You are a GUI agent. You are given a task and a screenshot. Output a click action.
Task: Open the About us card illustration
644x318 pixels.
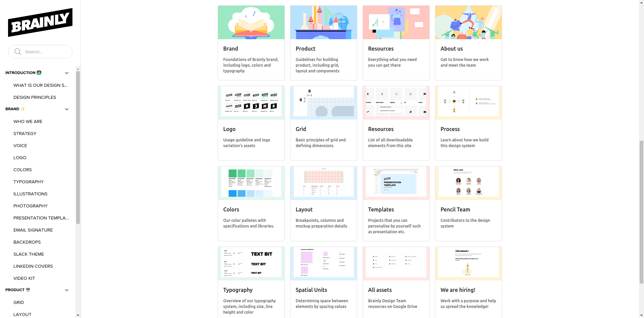click(468, 22)
